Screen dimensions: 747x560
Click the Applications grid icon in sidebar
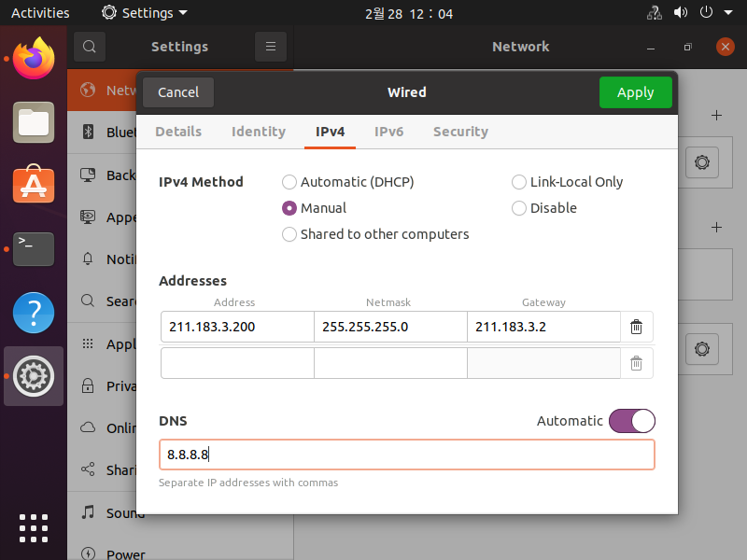tap(88, 343)
